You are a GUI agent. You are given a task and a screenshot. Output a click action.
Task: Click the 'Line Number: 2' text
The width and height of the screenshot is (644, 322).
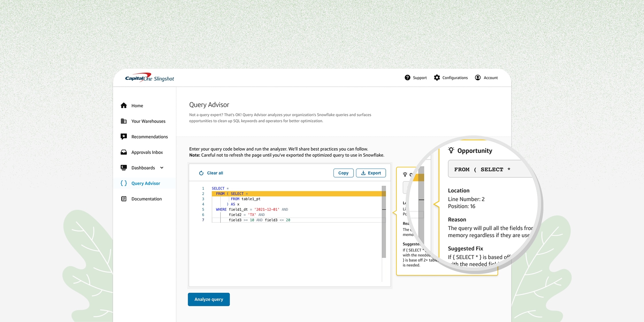click(466, 199)
